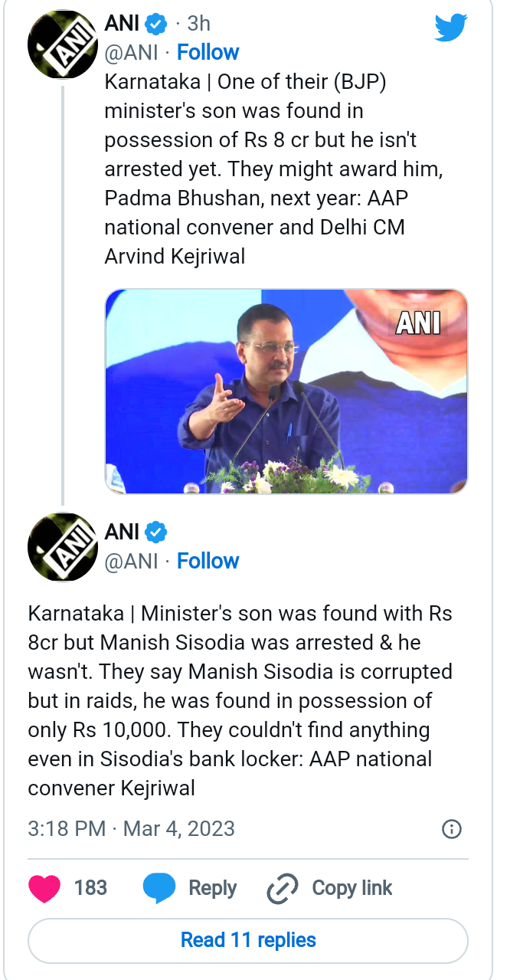Click the second ANI profile avatar
Screen dimensions: 510x980
pos(62,547)
